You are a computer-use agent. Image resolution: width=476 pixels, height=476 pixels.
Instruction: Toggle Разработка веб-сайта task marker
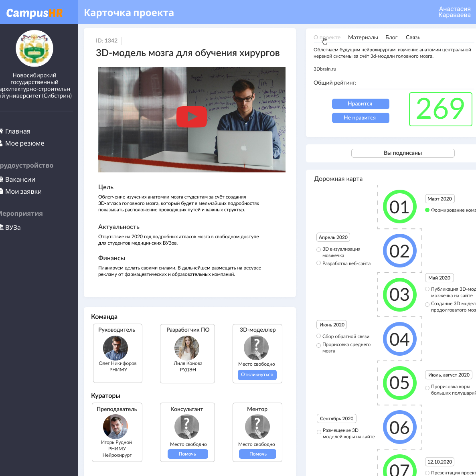(318, 263)
